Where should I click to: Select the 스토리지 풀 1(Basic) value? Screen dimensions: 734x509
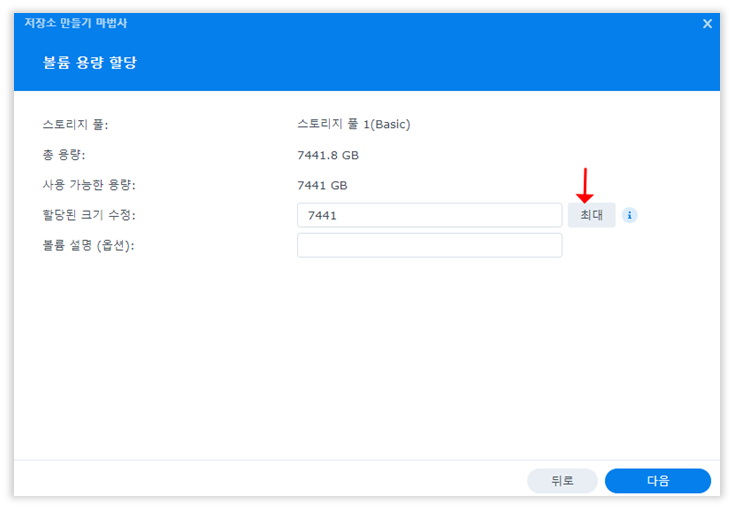coord(354,124)
